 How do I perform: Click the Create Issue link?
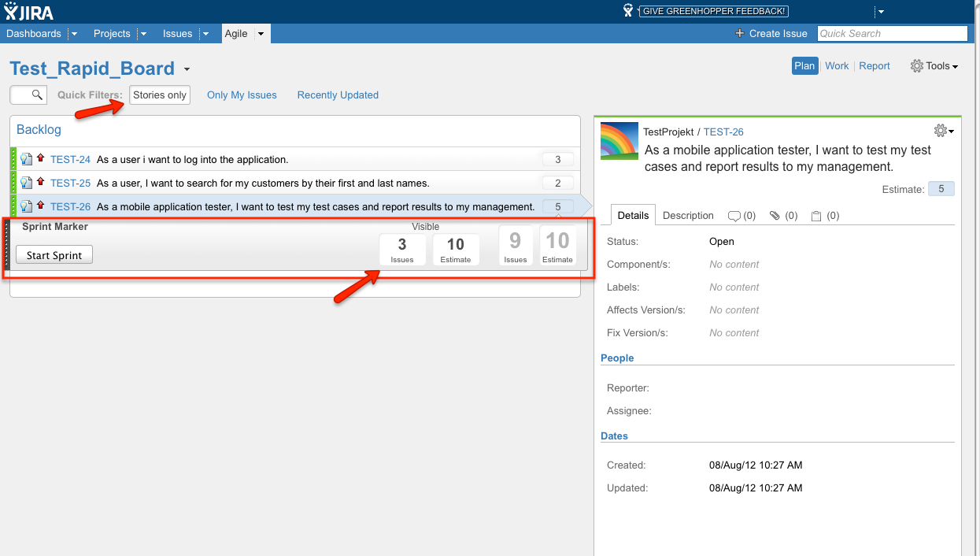point(771,34)
